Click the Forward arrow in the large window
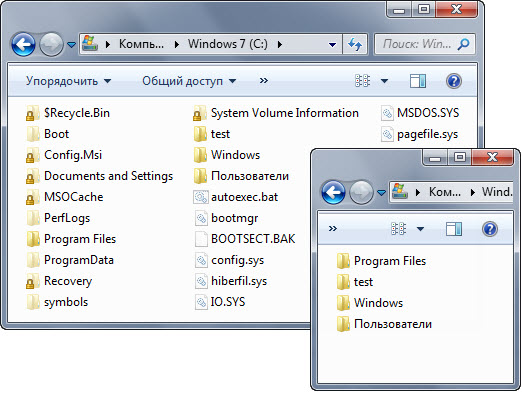This screenshot has height=397, width=522. click(x=51, y=44)
